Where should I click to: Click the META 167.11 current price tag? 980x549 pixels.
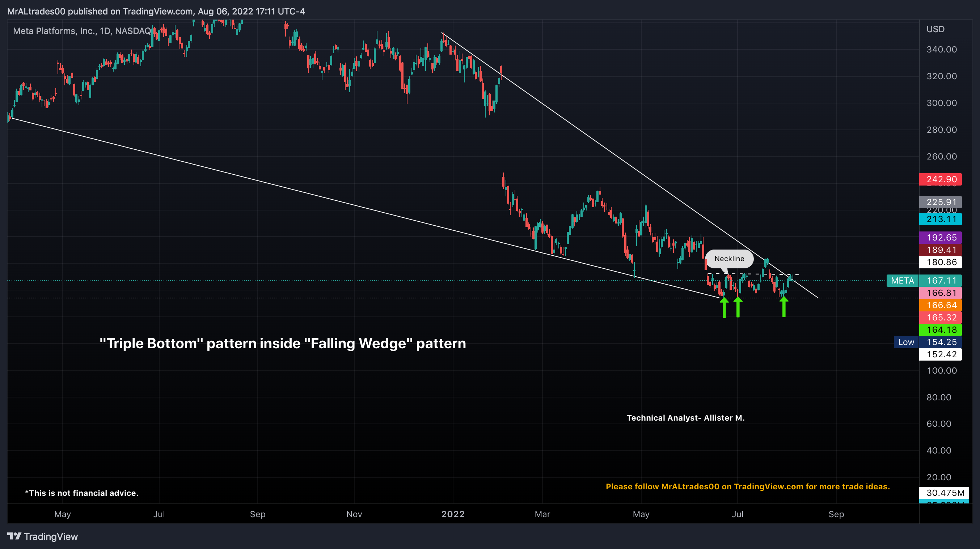tap(924, 281)
